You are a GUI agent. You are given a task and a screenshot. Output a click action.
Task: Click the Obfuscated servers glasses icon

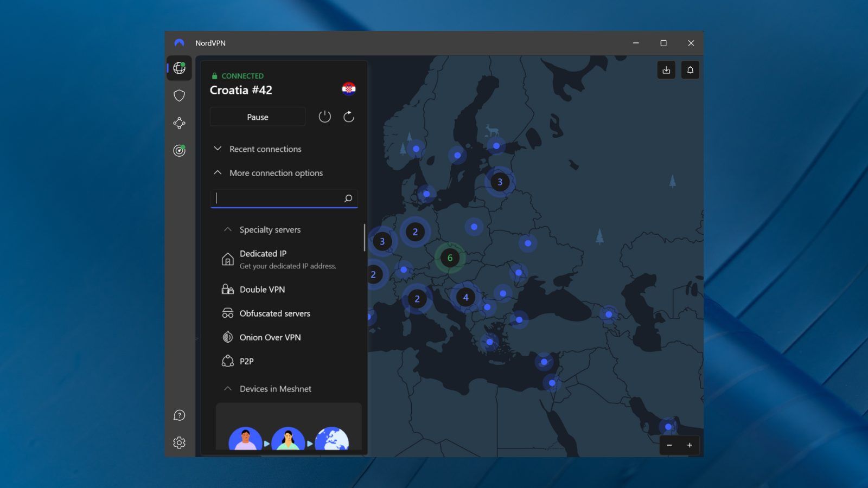(228, 313)
